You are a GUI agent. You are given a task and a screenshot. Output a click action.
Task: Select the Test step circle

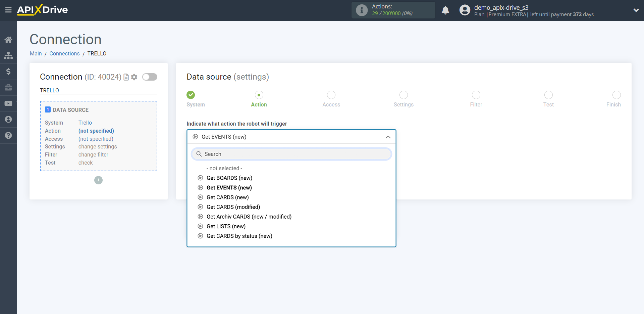(548, 95)
